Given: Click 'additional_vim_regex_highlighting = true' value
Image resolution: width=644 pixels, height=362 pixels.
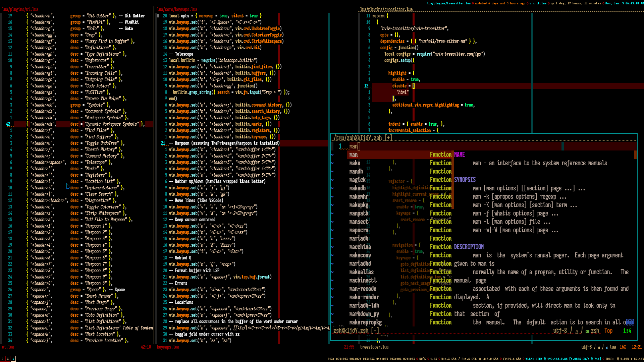Looking at the screenshot, I should click(x=469, y=105).
